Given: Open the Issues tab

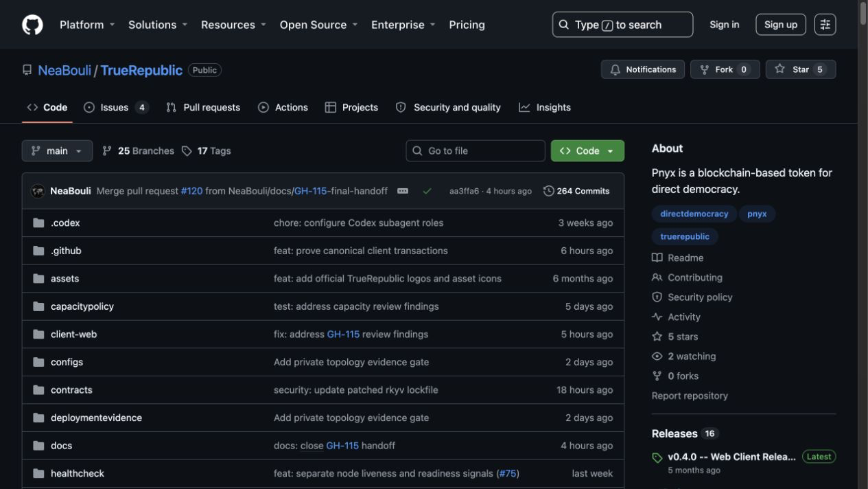Looking at the screenshot, I should (116, 107).
